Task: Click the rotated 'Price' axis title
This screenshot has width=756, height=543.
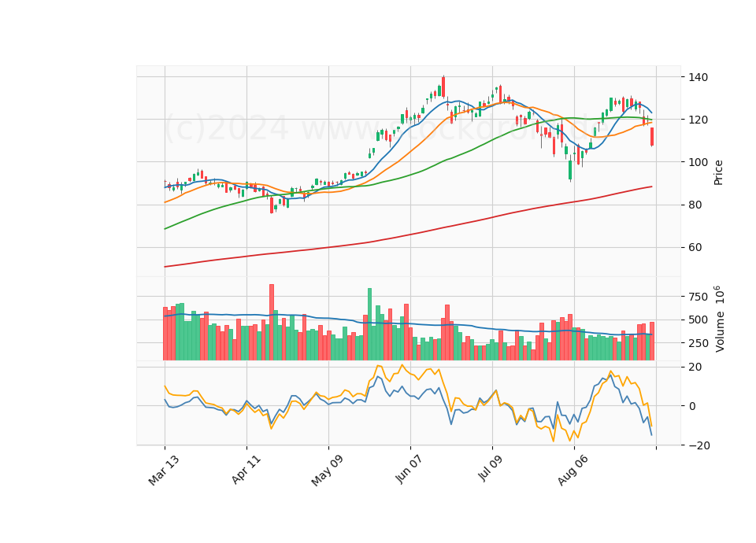Action: click(x=718, y=172)
